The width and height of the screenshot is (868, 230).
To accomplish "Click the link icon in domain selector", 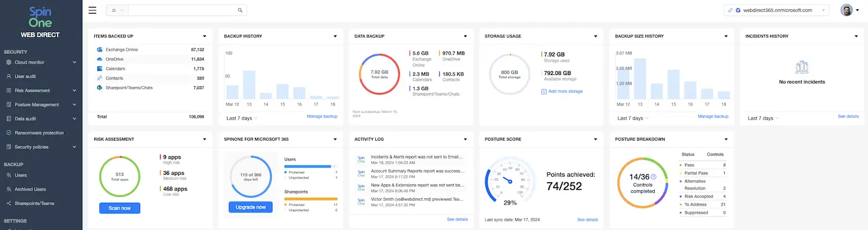I will tap(730, 11).
